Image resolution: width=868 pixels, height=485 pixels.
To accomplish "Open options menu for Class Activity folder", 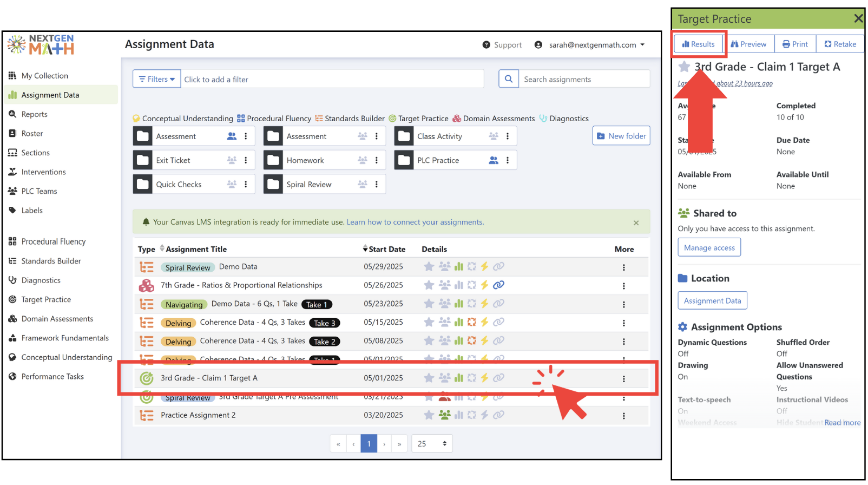I will tap(508, 136).
